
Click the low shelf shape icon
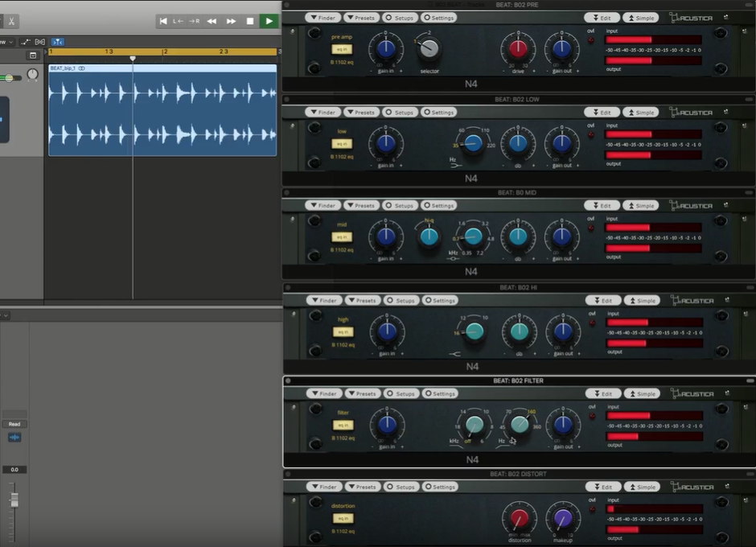click(455, 166)
